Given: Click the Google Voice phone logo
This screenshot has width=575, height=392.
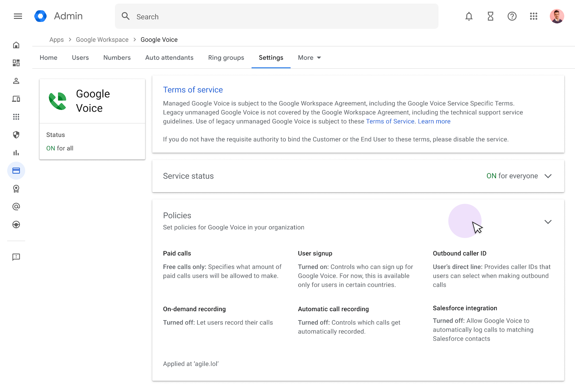Looking at the screenshot, I should click(57, 101).
